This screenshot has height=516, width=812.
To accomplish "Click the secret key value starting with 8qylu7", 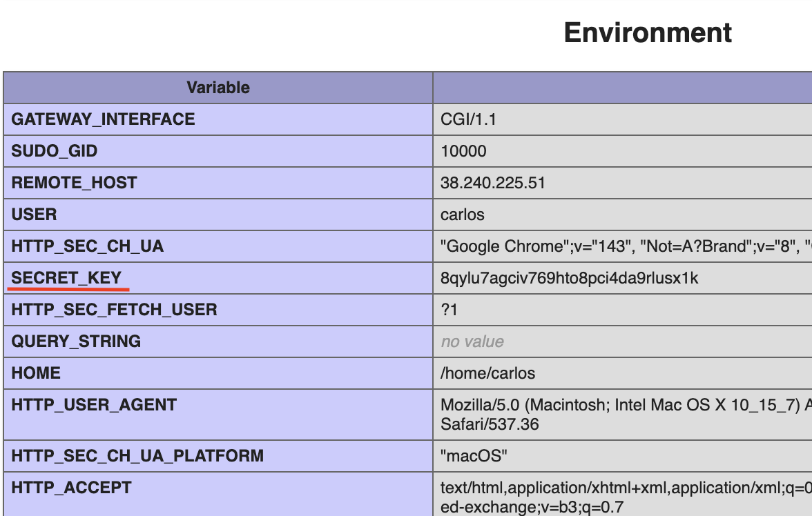I will pyautogui.click(x=570, y=278).
